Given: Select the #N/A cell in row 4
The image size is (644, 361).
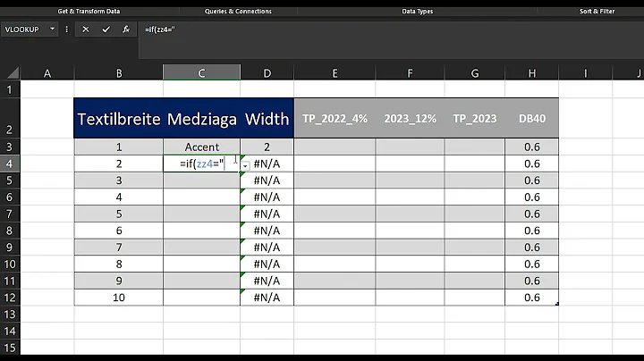Looking at the screenshot, I should (x=267, y=164).
